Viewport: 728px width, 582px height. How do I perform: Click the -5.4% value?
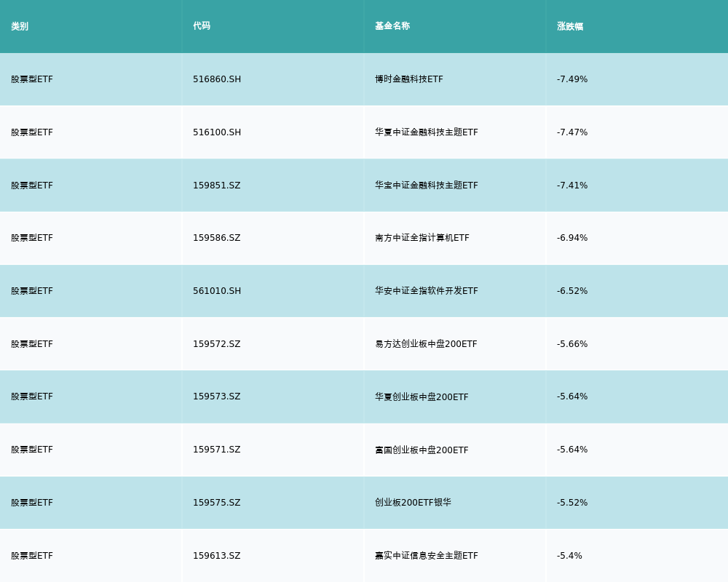[569, 556]
